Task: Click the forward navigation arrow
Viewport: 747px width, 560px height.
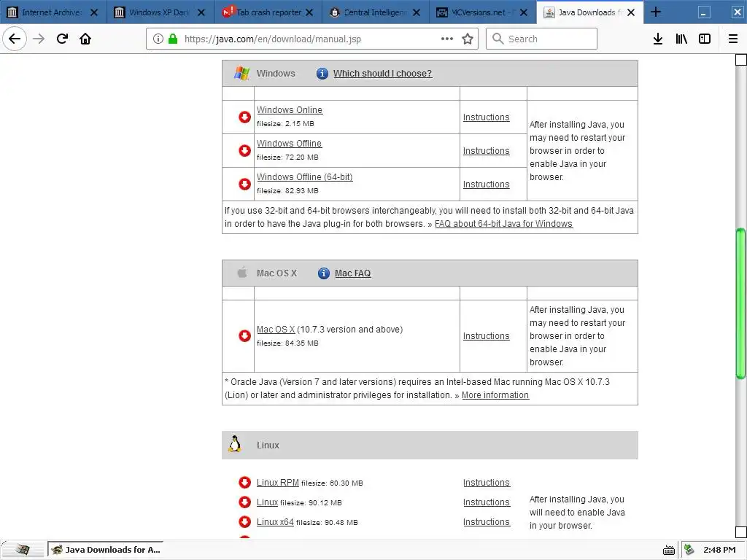Action: pos(39,39)
